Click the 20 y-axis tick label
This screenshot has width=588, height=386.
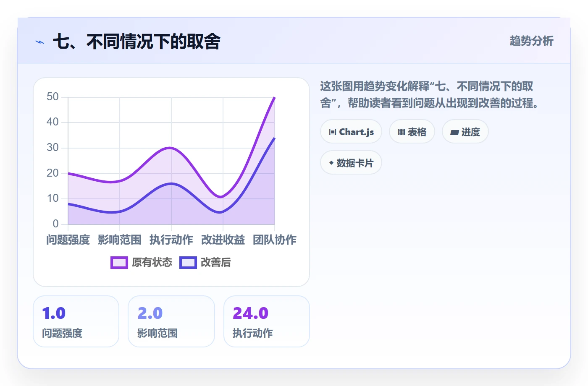(53, 173)
